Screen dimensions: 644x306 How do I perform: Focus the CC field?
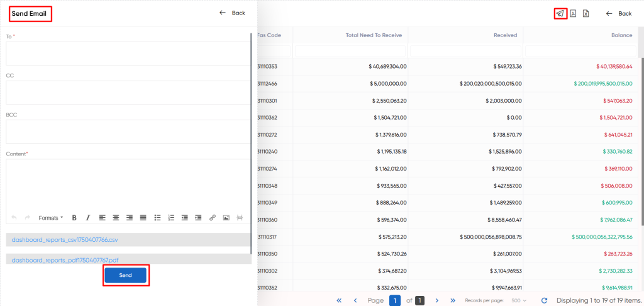tap(128, 93)
